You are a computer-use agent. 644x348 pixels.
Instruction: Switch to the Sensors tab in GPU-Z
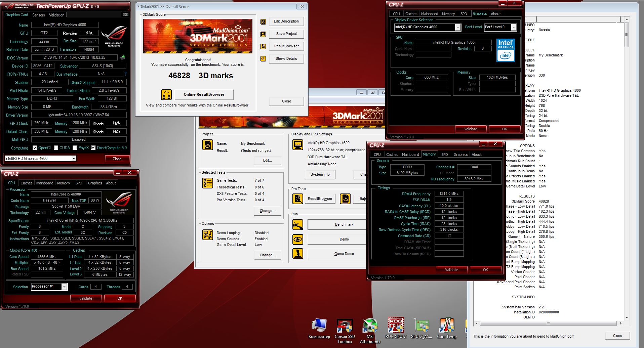38,15
